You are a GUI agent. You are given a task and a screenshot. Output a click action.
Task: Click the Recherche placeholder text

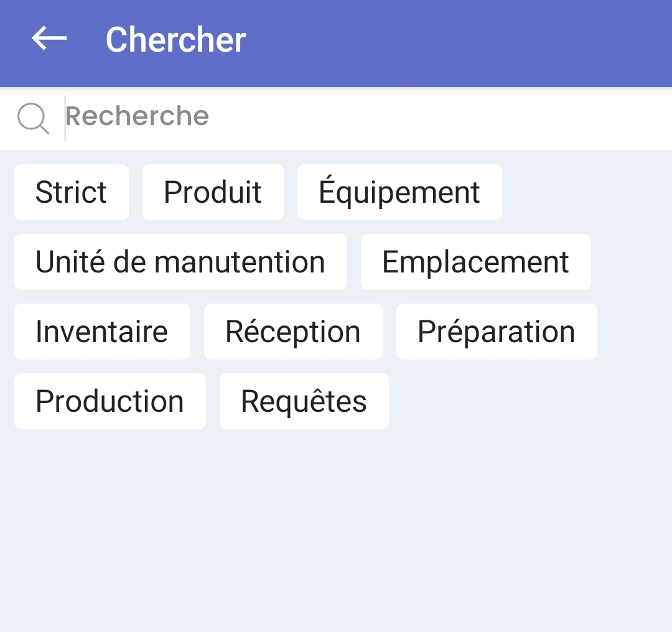pos(138,116)
